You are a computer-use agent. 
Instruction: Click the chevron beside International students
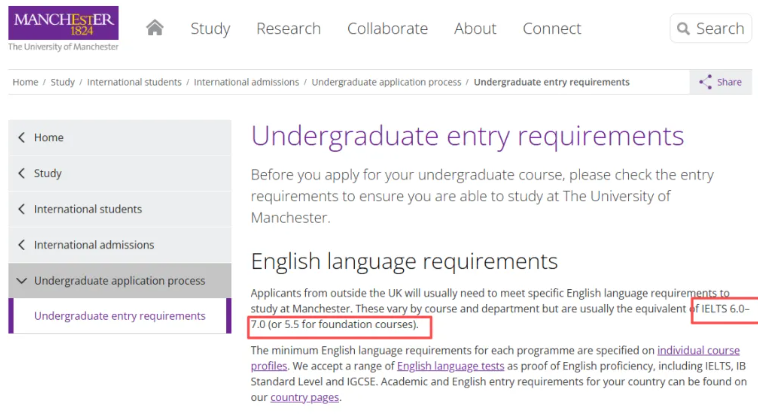(x=21, y=210)
